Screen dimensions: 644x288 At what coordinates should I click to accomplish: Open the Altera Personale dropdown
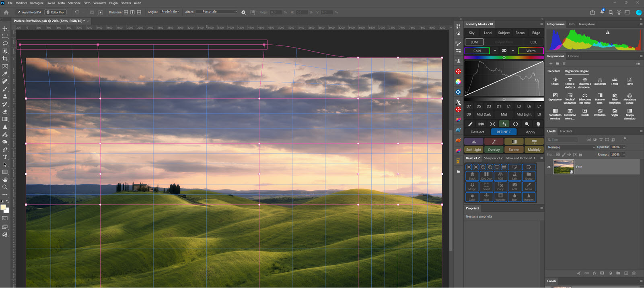217,12
